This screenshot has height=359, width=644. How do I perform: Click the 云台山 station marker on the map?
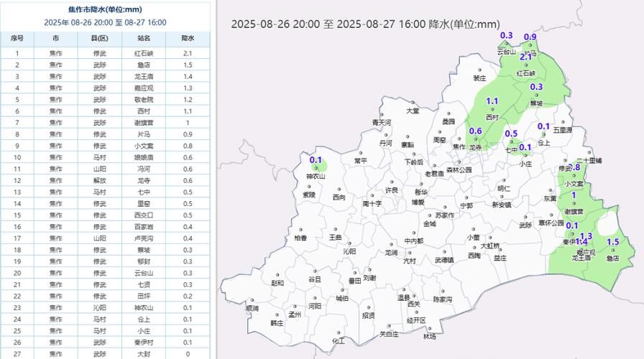click(506, 45)
